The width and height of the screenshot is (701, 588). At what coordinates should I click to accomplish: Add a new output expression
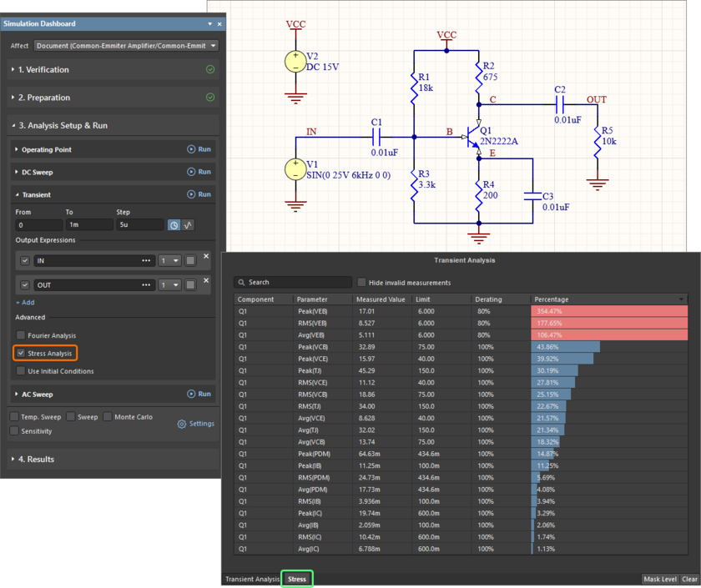point(25,303)
